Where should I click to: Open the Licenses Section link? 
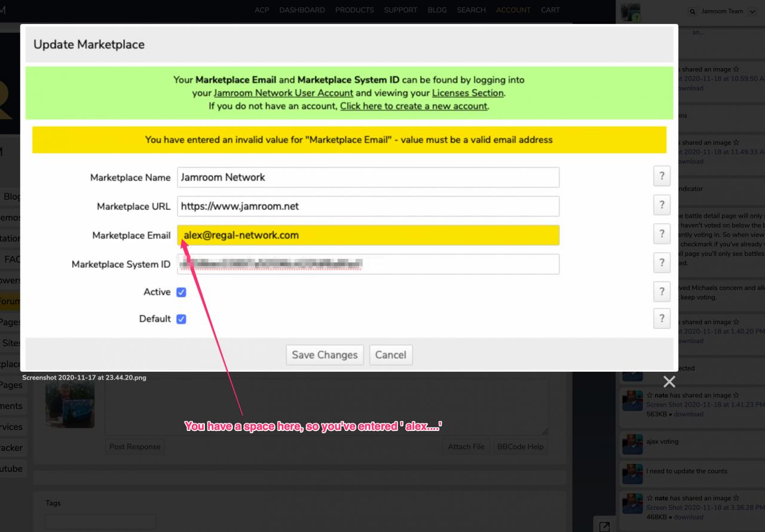coord(468,93)
